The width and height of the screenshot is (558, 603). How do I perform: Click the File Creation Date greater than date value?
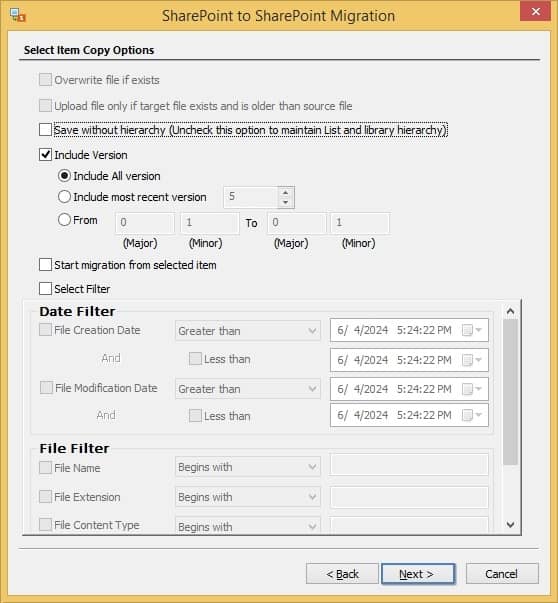tap(394, 330)
